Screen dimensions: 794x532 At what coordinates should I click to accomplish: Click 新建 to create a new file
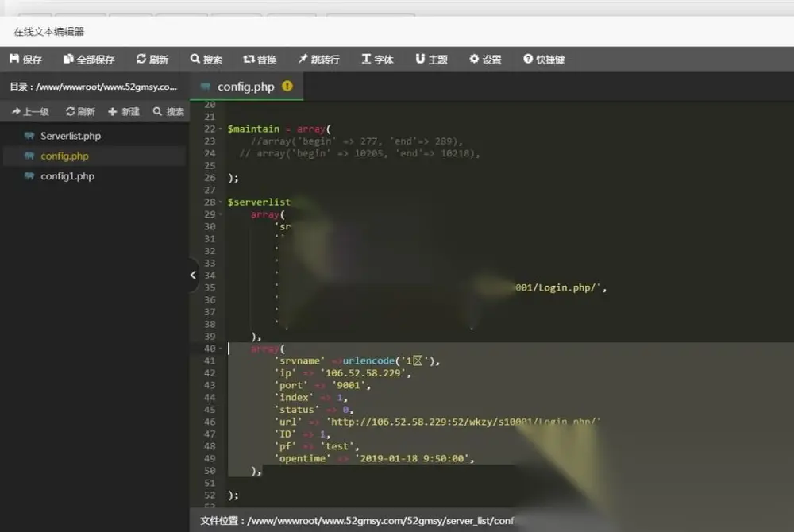click(124, 111)
